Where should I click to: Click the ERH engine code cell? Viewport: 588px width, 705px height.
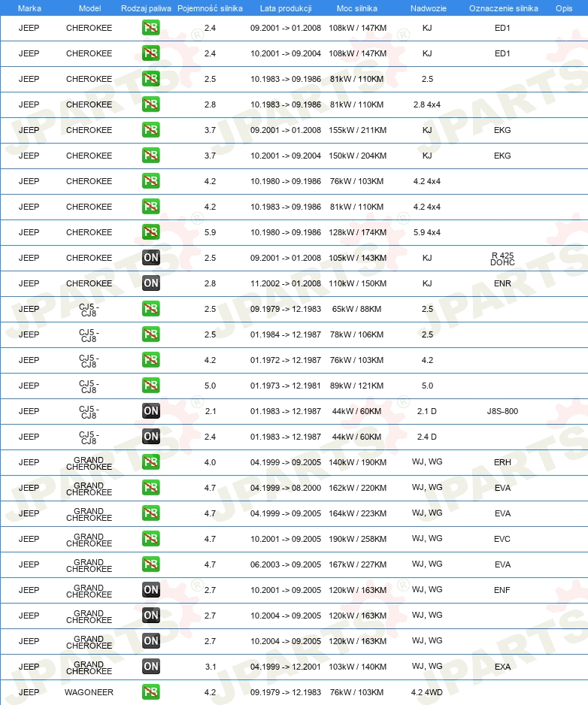tap(502, 462)
